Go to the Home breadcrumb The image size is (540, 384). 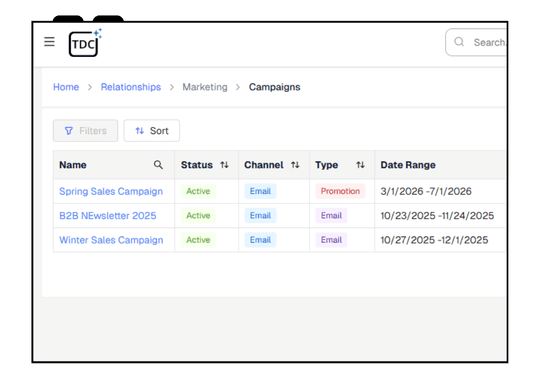(x=66, y=87)
